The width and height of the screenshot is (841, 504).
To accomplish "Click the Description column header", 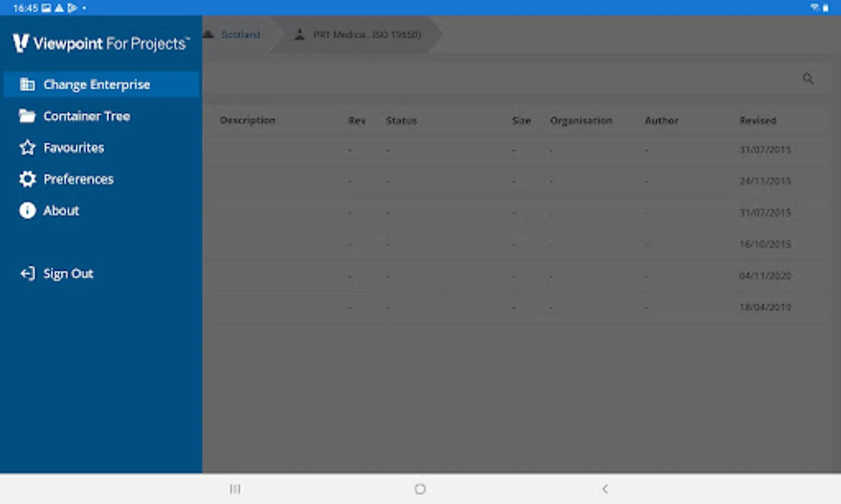I will tap(248, 120).
